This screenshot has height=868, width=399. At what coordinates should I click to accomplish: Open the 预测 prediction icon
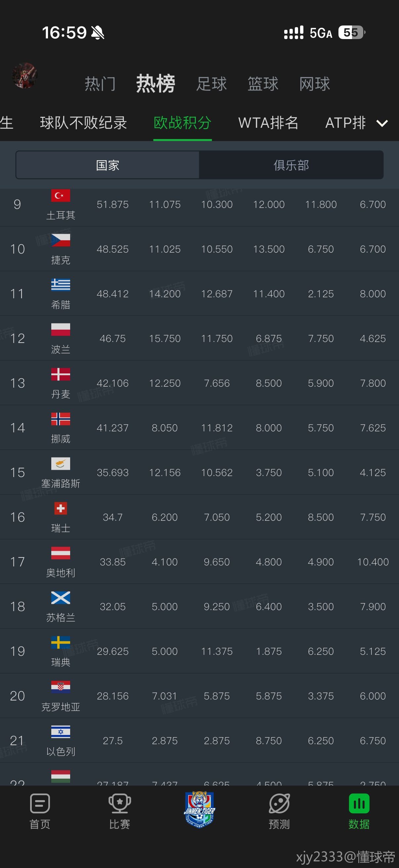(x=279, y=804)
